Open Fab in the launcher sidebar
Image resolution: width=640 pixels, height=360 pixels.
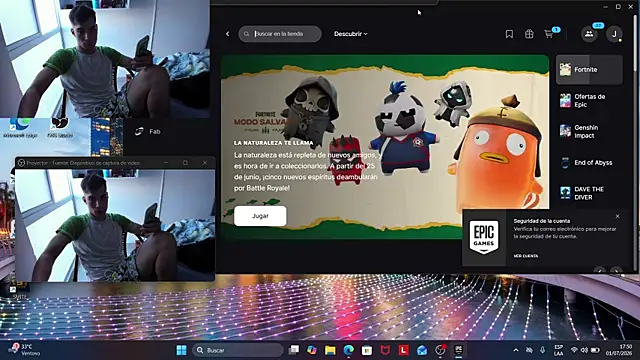tap(148, 131)
